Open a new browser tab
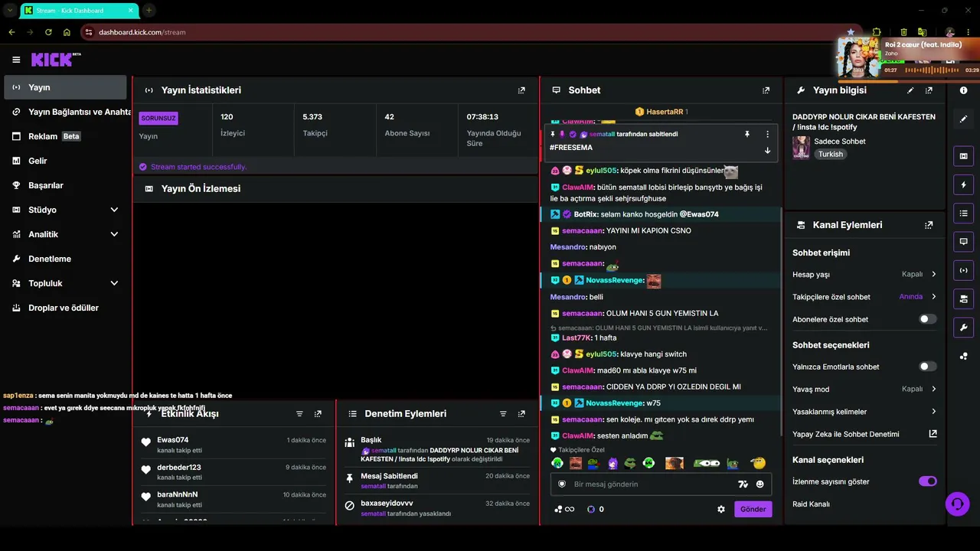The height and width of the screenshot is (551, 980). (149, 10)
